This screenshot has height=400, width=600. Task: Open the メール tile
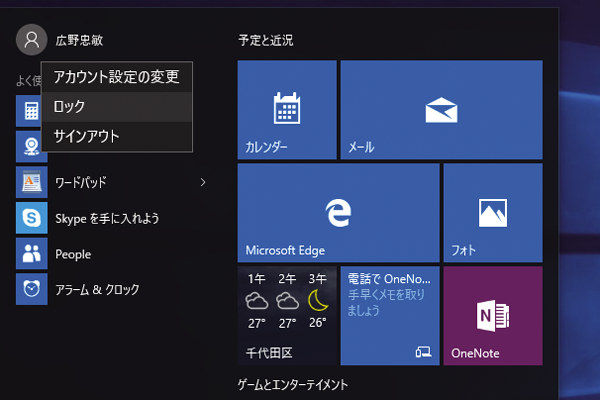point(441,110)
